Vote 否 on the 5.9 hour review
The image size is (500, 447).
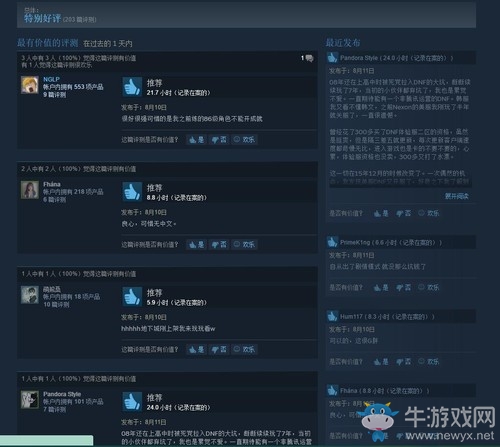tap(219, 349)
